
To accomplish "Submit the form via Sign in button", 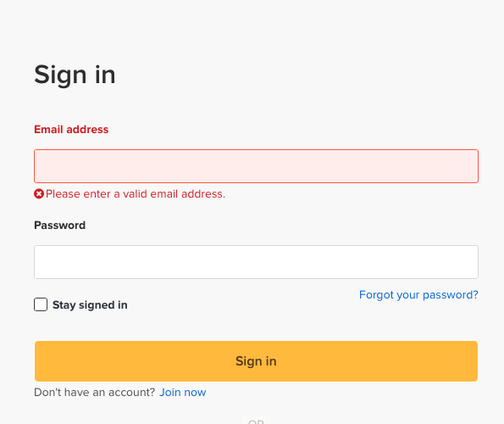I will (256, 361).
